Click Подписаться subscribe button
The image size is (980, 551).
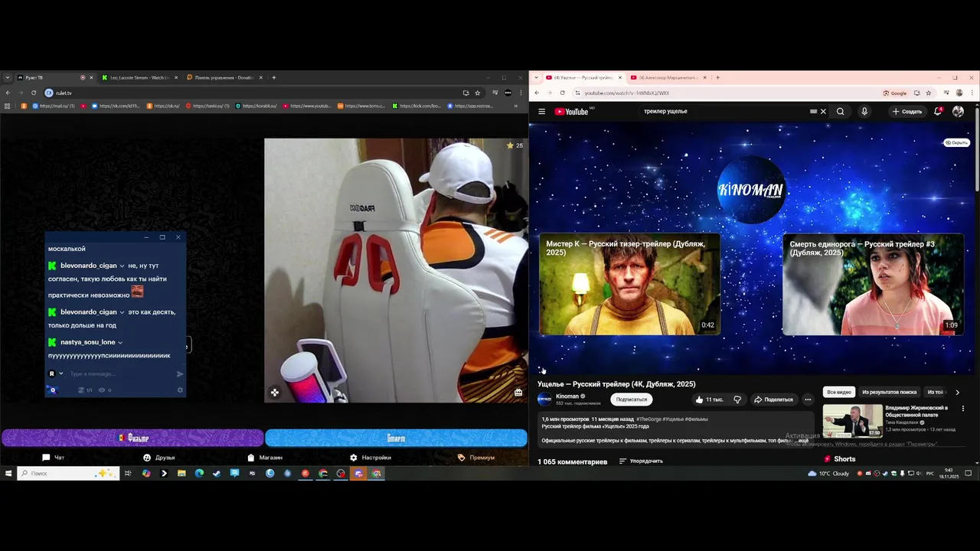click(x=632, y=399)
